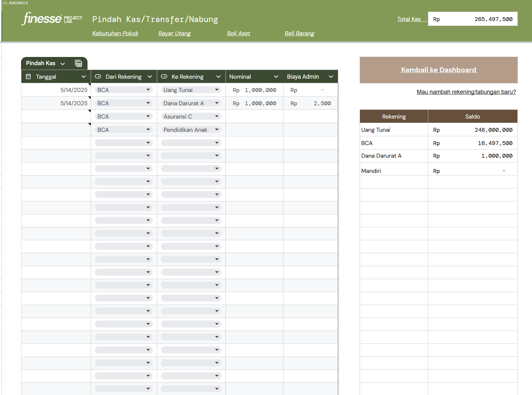This screenshot has height=395, width=532.
Task: Change the Dana Darurat A destination dropdown
Action: click(217, 103)
